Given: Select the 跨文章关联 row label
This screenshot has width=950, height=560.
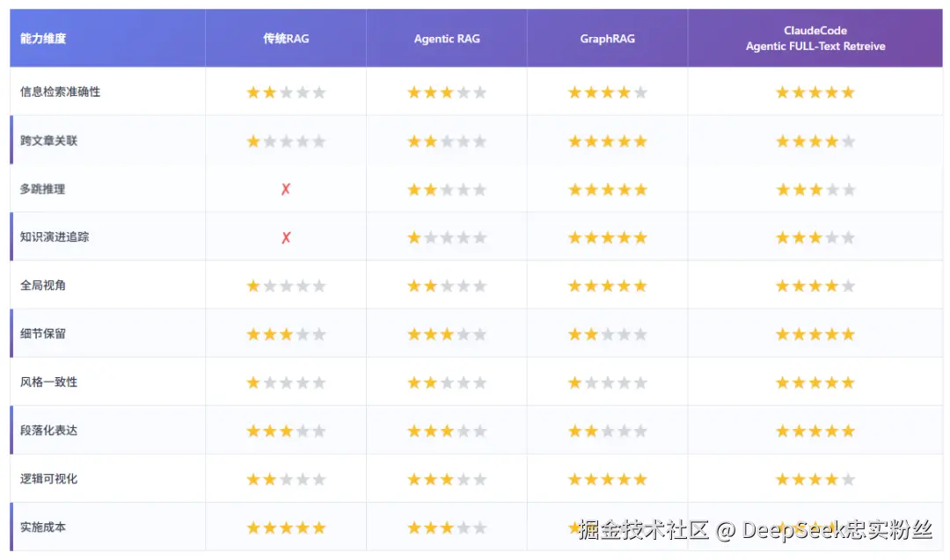Looking at the screenshot, I should (48, 141).
